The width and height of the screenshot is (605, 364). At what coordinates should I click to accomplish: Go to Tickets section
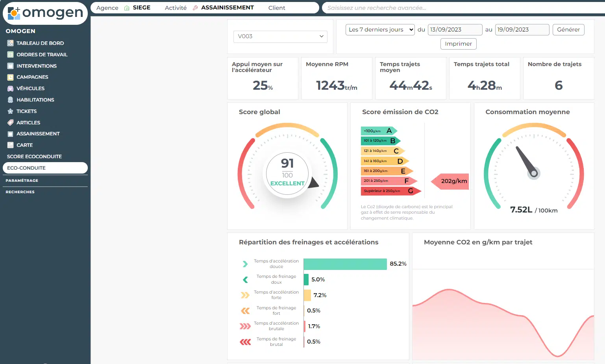pyautogui.click(x=26, y=111)
